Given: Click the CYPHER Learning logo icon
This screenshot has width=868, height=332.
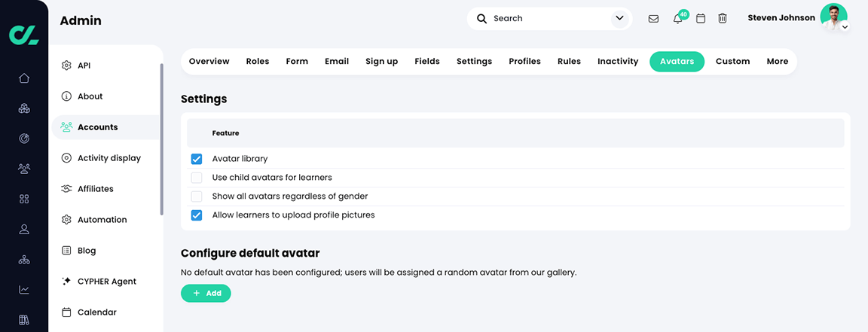Looking at the screenshot, I should 24,35.
